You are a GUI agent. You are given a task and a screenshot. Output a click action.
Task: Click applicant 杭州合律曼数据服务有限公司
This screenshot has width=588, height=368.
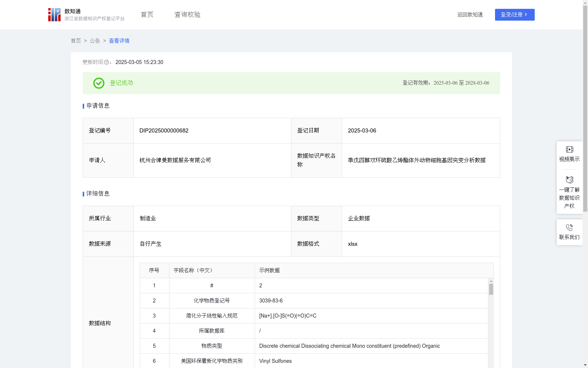point(175,160)
